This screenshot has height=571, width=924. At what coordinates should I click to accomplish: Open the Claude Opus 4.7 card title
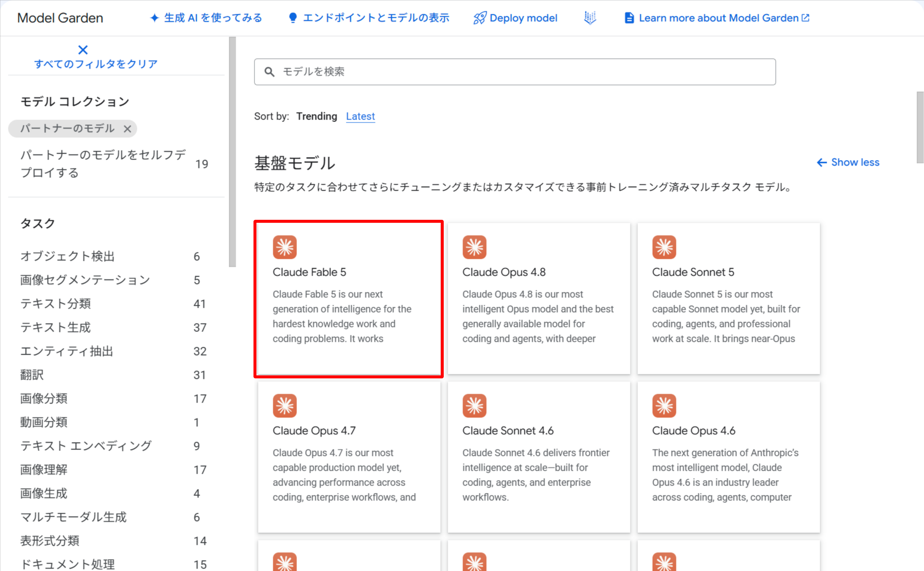point(314,431)
